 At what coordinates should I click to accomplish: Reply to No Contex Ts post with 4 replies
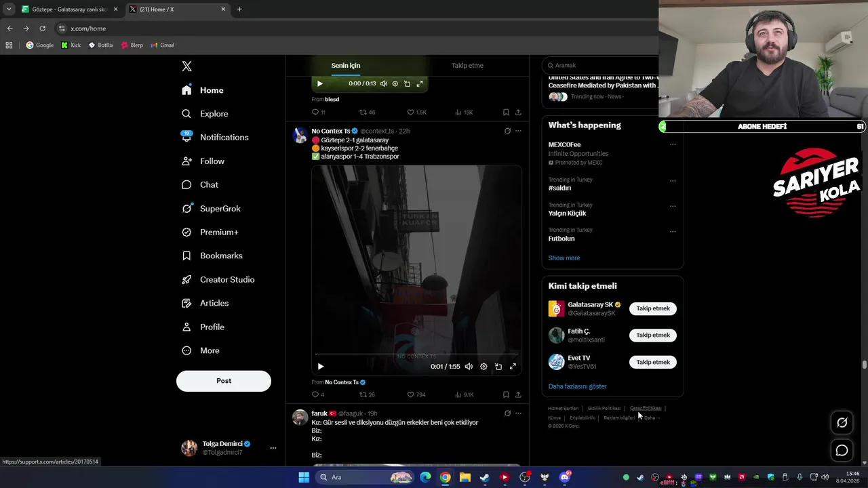317,394
